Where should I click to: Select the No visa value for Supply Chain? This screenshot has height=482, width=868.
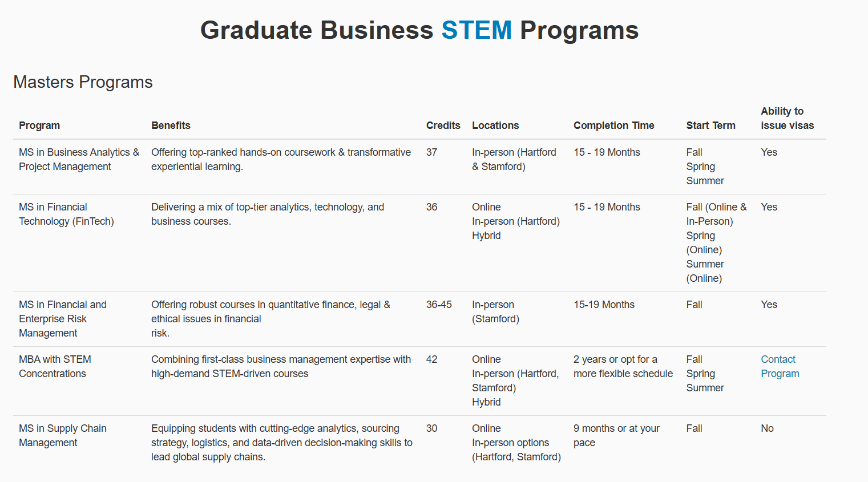coord(767,428)
